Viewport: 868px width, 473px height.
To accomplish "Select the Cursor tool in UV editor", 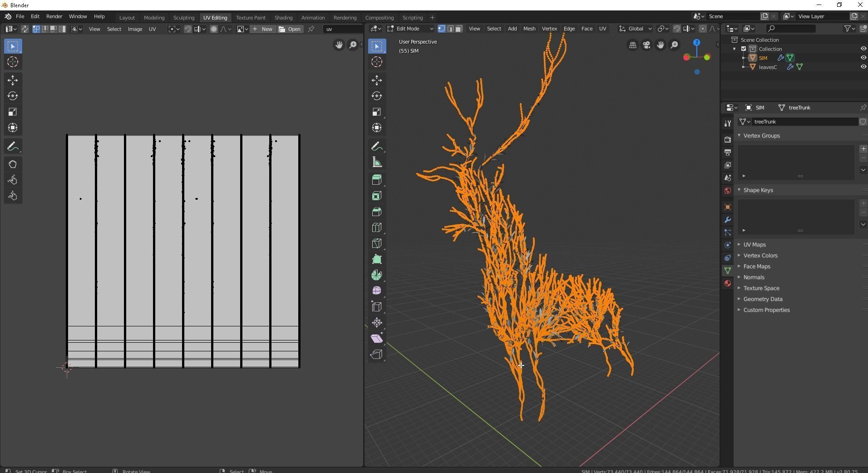I will click(13, 62).
